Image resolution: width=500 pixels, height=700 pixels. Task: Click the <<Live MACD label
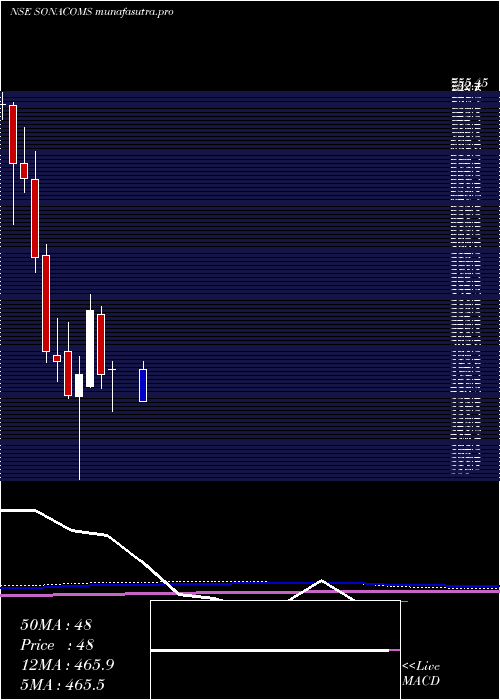point(421,673)
